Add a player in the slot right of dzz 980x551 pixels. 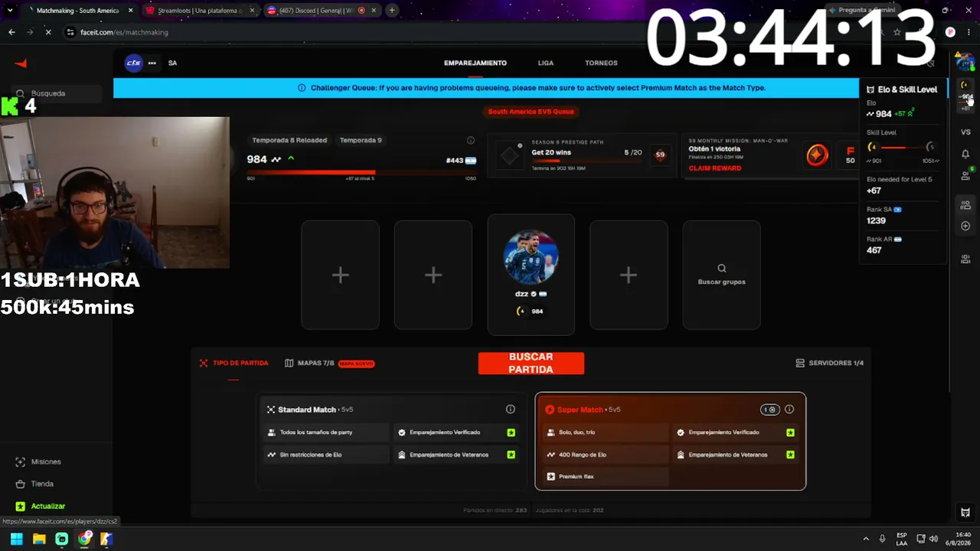[629, 275]
